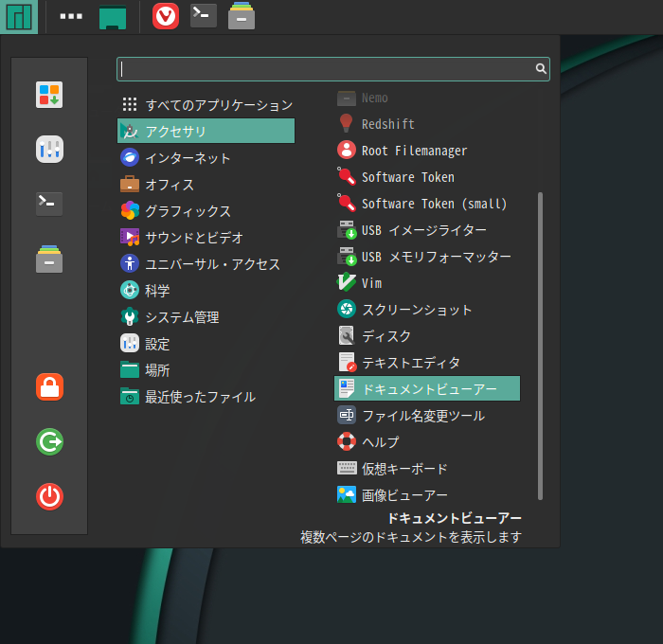Click the red power shutdown icon
Screen dimensions: 663x644
(49, 496)
